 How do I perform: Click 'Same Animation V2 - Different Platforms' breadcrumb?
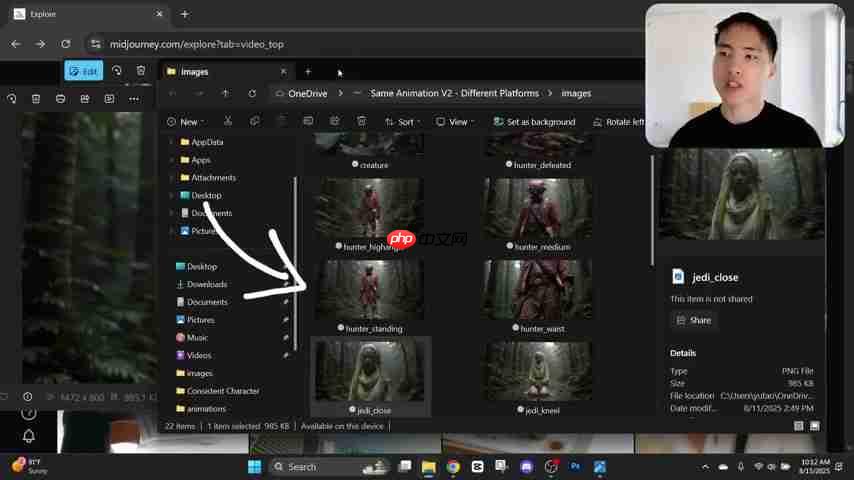[454, 94]
